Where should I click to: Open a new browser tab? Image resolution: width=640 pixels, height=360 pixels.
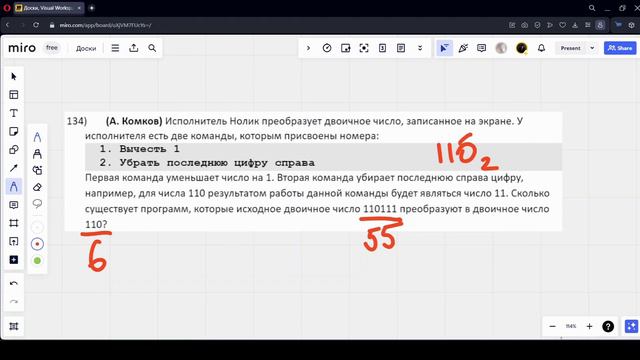coord(91,8)
